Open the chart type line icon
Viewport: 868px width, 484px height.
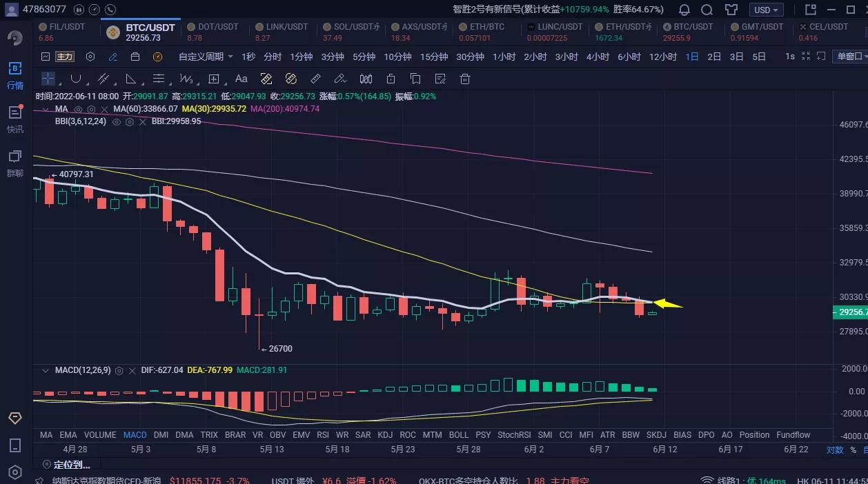pyautogui.click(x=46, y=57)
